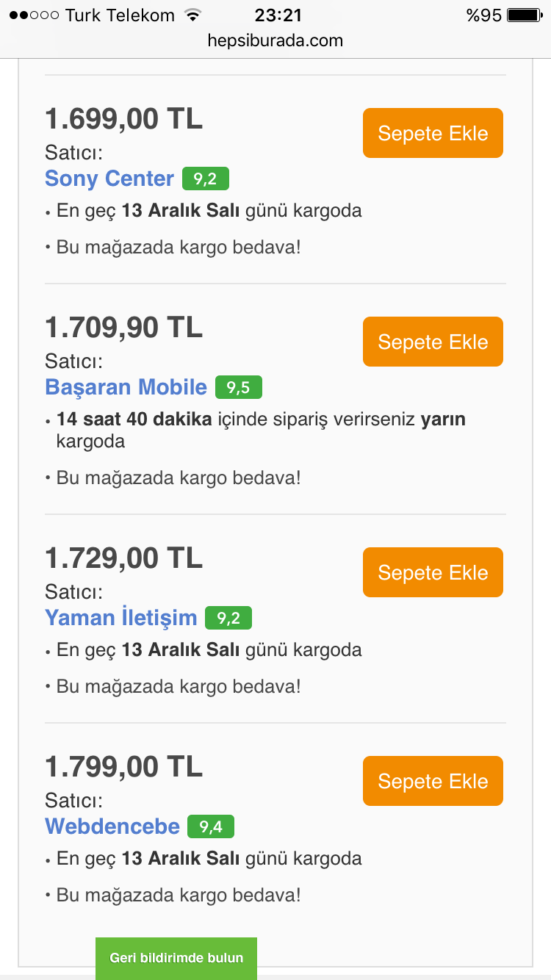Click Sony Center 9,2 rating badge
551x980 pixels.
click(x=206, y=179)
